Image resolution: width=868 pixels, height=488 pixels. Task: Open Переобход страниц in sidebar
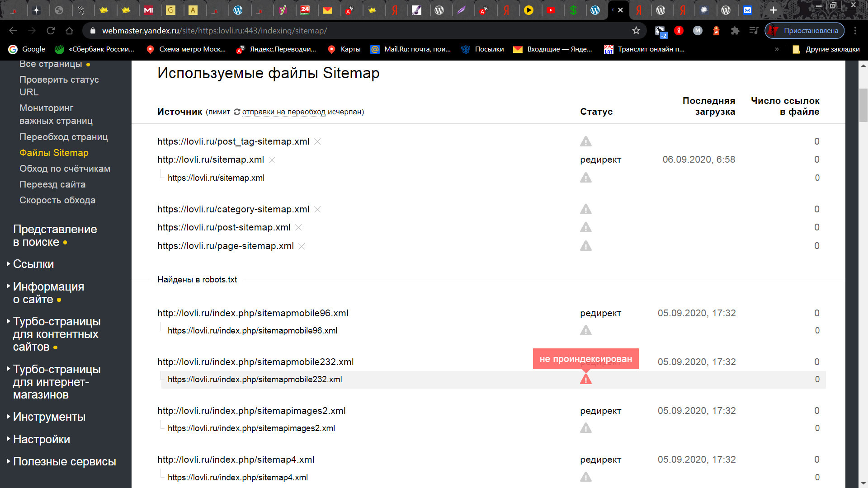63,137
